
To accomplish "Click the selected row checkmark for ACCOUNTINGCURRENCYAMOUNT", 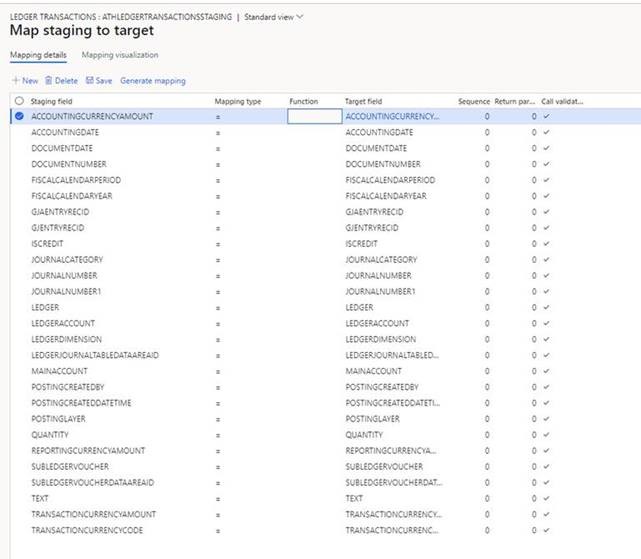I will 19,116.
